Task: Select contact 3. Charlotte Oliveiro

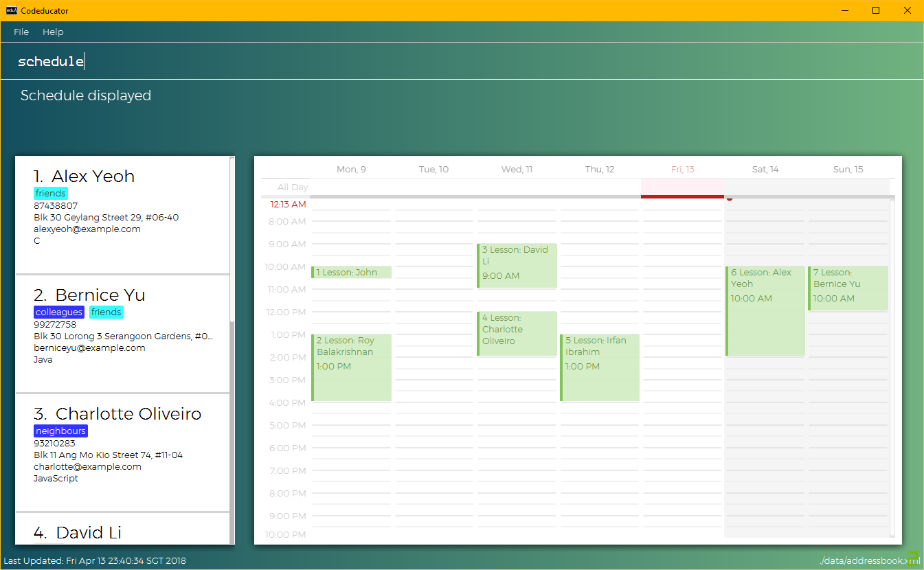Action: tap(122, 453)
